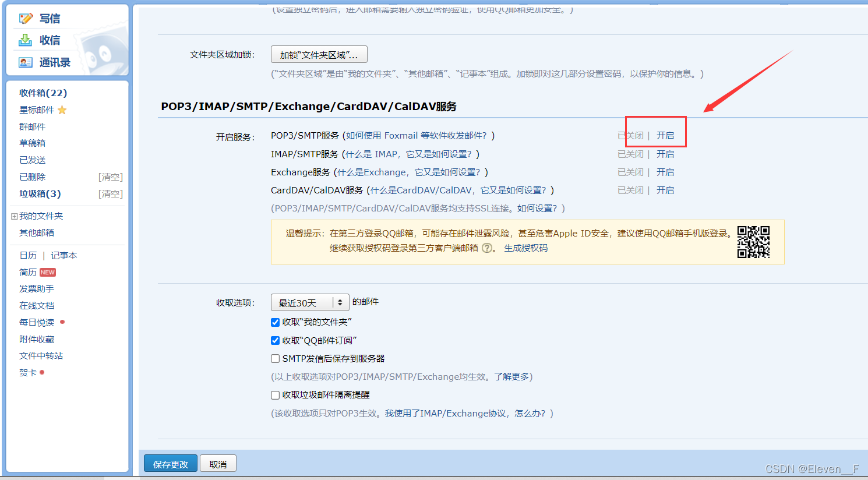Open 记事本 link
Image resolution: width=868 pixels, height=480 pixels.
coord(64,256)
